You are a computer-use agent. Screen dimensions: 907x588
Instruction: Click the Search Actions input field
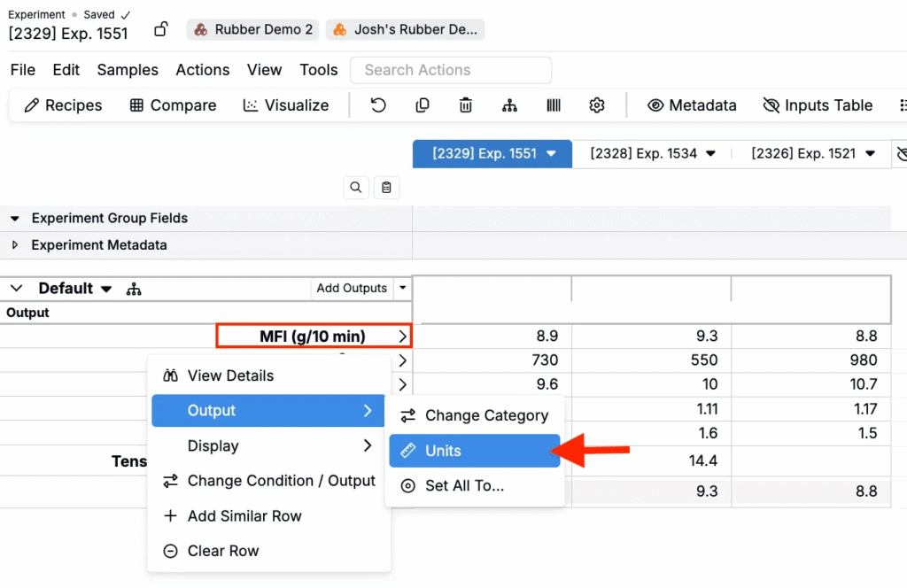451,70
